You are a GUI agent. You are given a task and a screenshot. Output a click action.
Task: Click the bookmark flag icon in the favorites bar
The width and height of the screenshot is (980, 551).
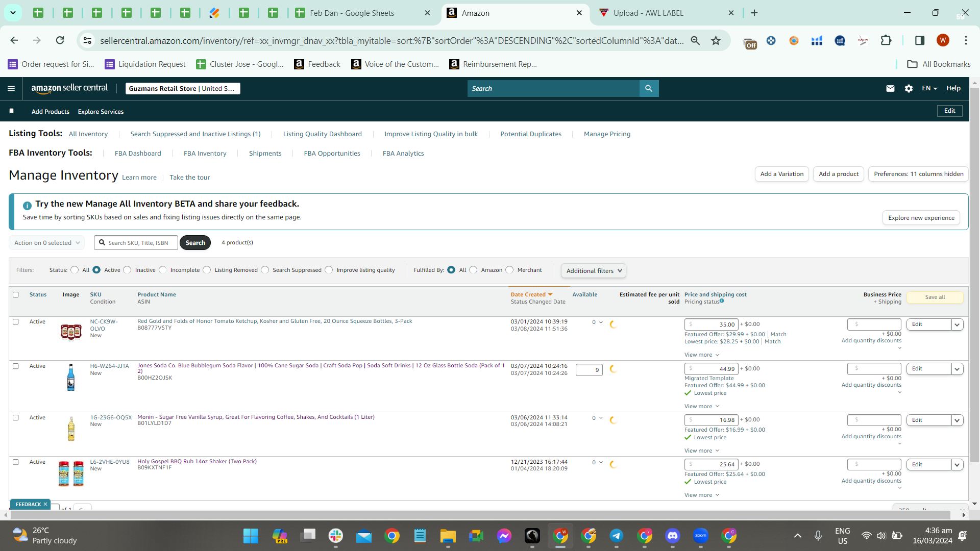pyautogui.click(x=12, y=111)
